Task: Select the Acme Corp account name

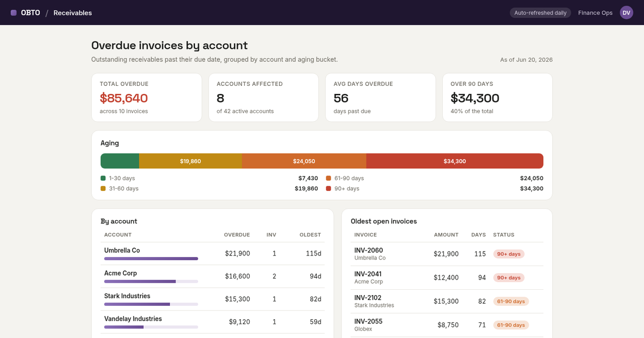Action: tap(120, 273)
